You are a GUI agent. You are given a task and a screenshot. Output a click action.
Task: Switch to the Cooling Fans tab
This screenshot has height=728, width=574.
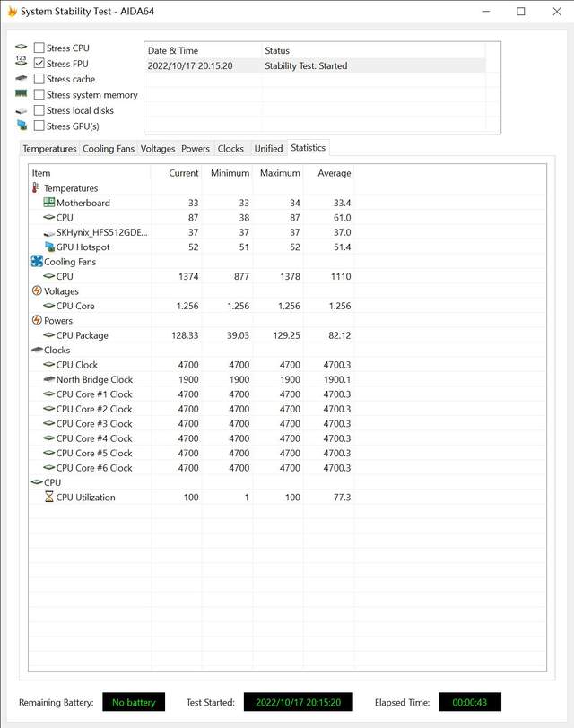109,149
